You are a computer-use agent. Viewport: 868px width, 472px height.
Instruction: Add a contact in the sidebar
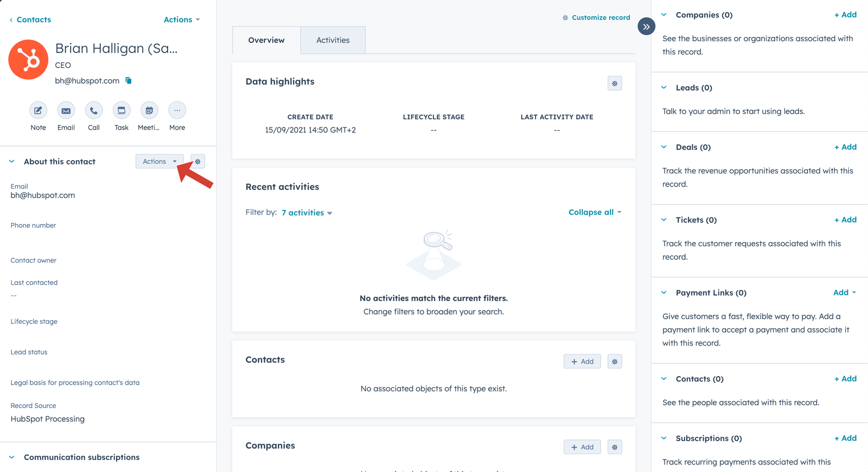(x=846, y=379)
